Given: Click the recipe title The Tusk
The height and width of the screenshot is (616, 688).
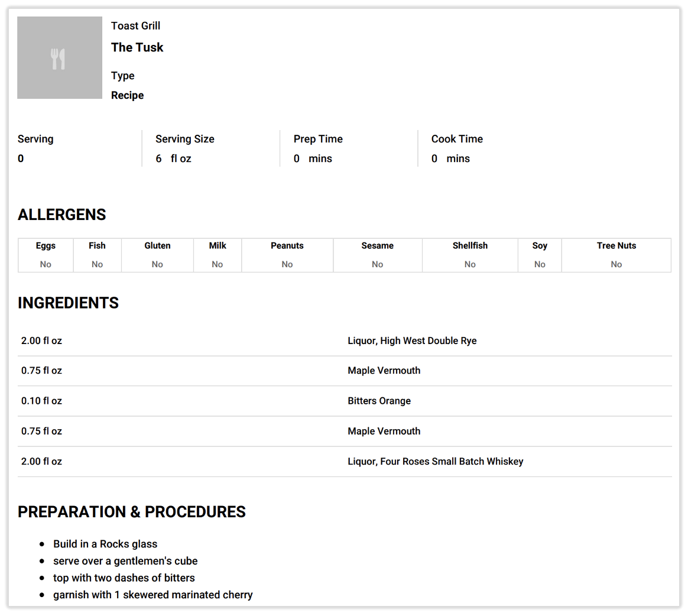Looking at the screenshot, I should [x=137, y=47].
